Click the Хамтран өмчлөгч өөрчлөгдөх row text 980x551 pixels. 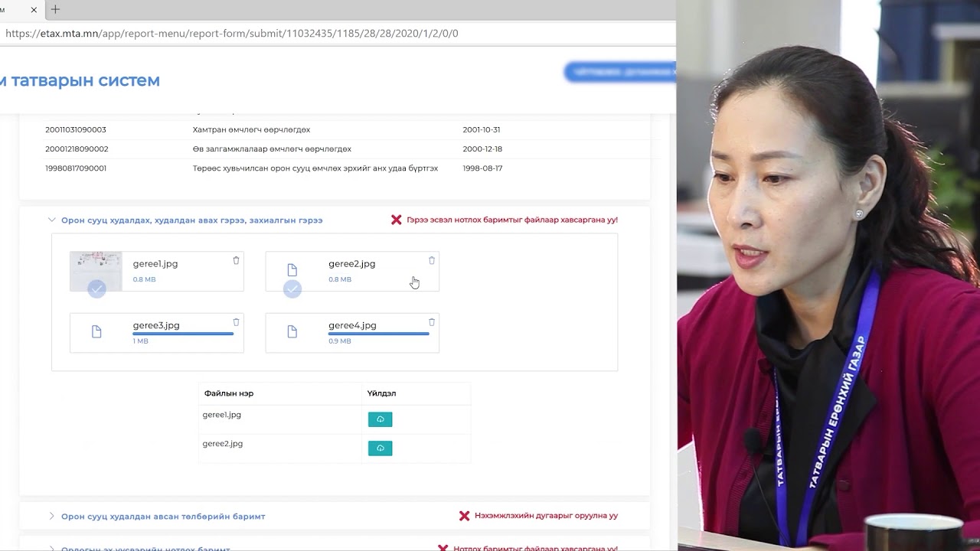[252, 130]
